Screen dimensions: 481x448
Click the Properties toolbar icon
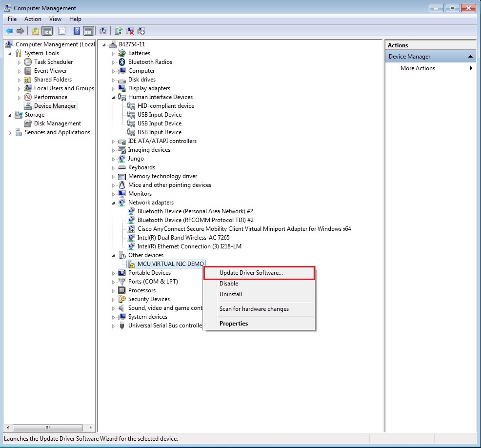point(61,31)
